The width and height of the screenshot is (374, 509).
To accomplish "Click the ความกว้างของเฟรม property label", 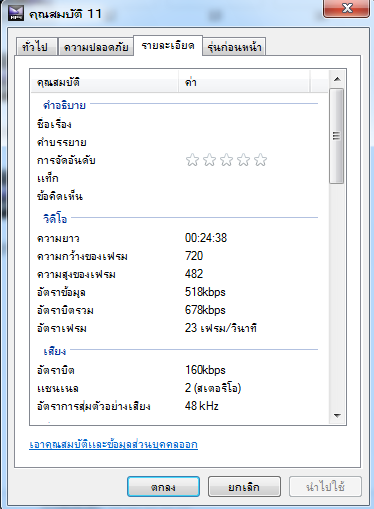I will tap(82, 256).
